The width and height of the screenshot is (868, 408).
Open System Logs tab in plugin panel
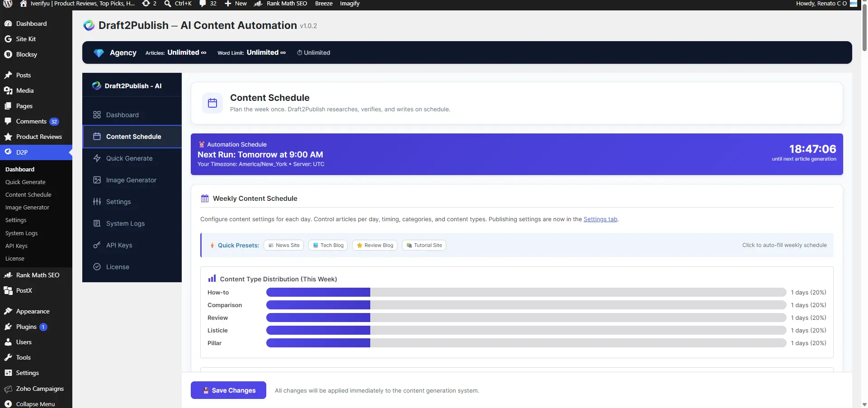(132, 223)
